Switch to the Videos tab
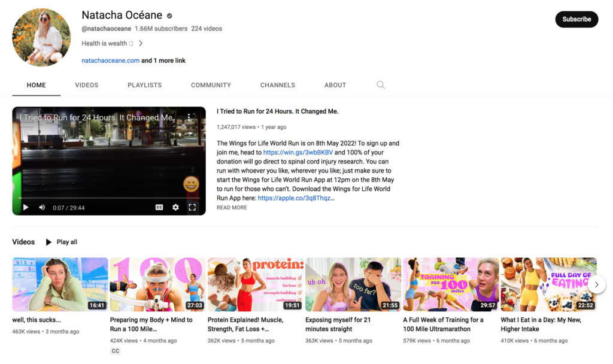Image resolution: width=613 pixels, height=364 pixels. coord(87,85)
